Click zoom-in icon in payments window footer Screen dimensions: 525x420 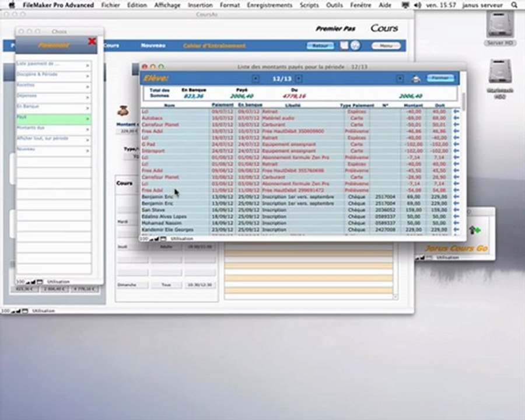(x=156, y=239)
